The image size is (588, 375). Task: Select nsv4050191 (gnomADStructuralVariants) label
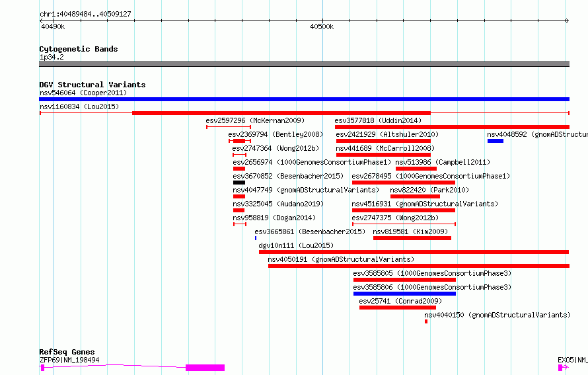(x=341, y=259)
